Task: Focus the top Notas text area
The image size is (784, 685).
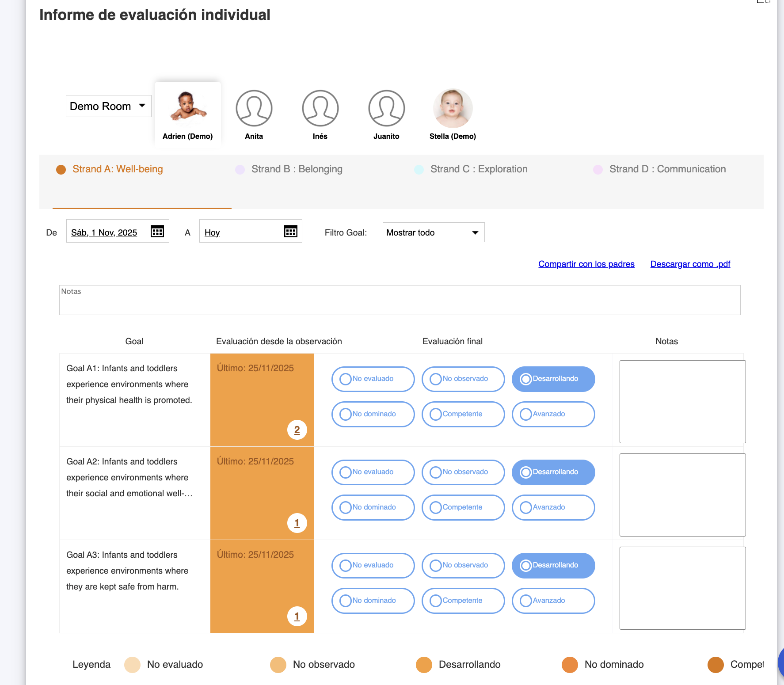Action: (400, 300)
